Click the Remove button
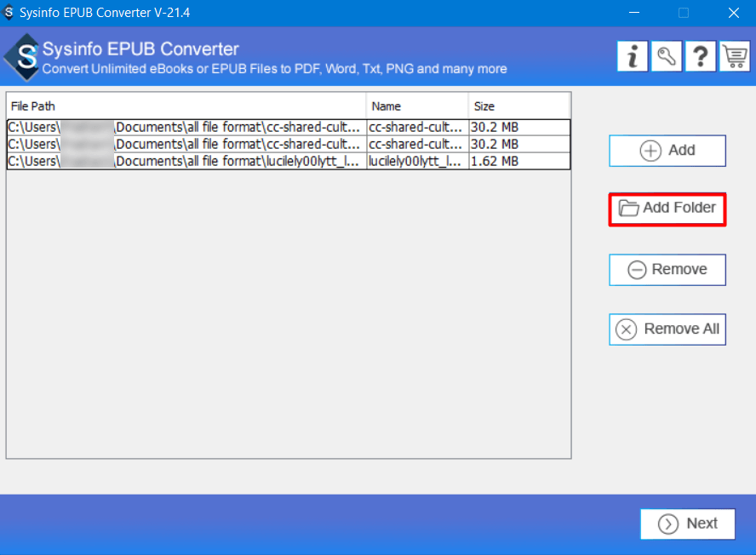This screenshot has width=756, height=555. pos(667,270)
